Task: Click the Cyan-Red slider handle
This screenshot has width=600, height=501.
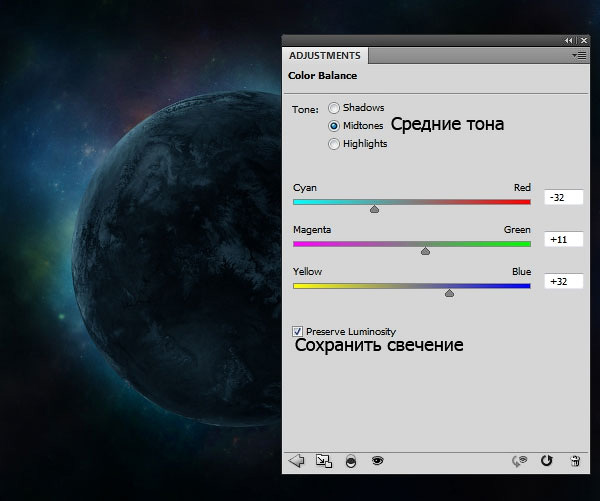Action: click(374, 209)
